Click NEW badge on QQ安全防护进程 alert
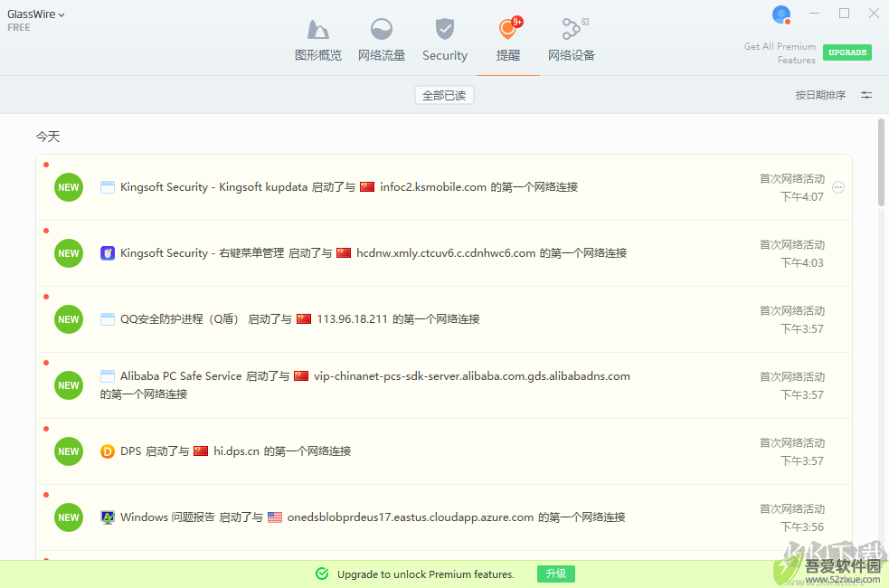Screen dimensions: 889x588 69,319
